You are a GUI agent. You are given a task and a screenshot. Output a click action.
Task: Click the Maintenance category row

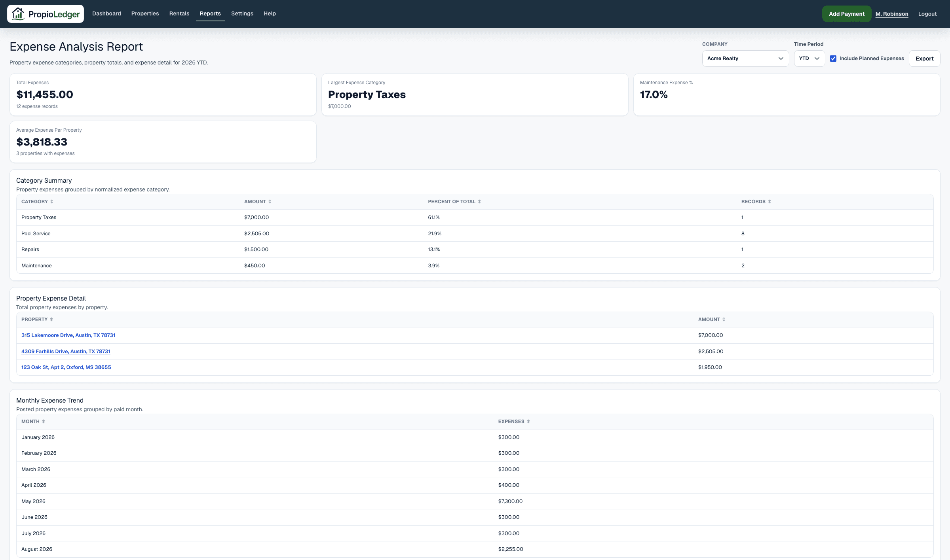coord(475,266)
